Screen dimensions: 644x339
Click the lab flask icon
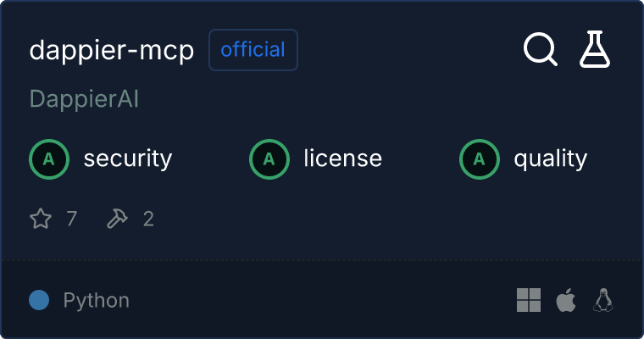point(595,49)
